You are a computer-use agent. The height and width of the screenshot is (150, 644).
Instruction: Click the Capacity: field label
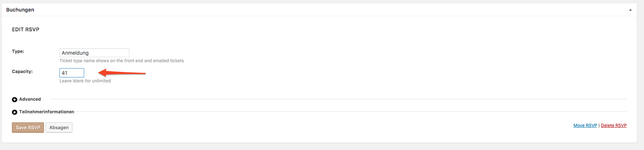[x=22, y=72]
